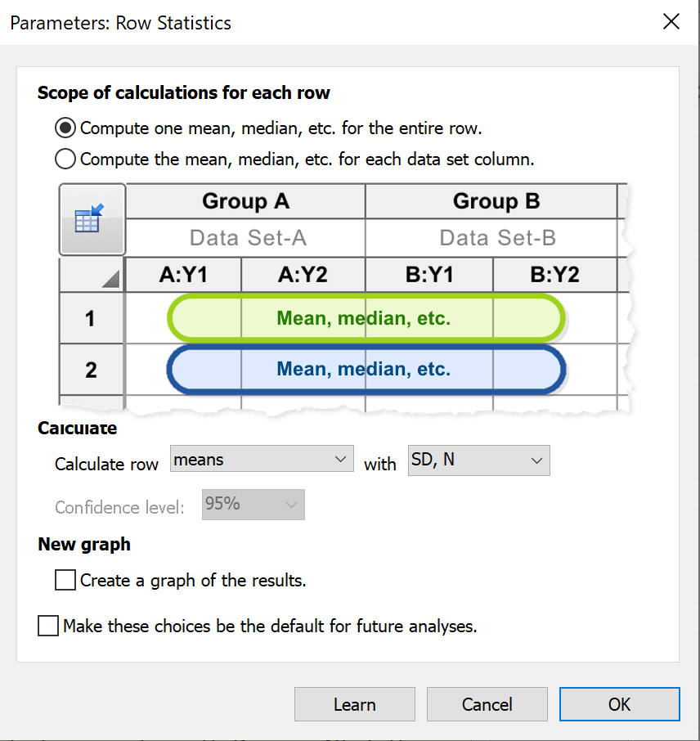Confirm with the OK button

[619, 704]
